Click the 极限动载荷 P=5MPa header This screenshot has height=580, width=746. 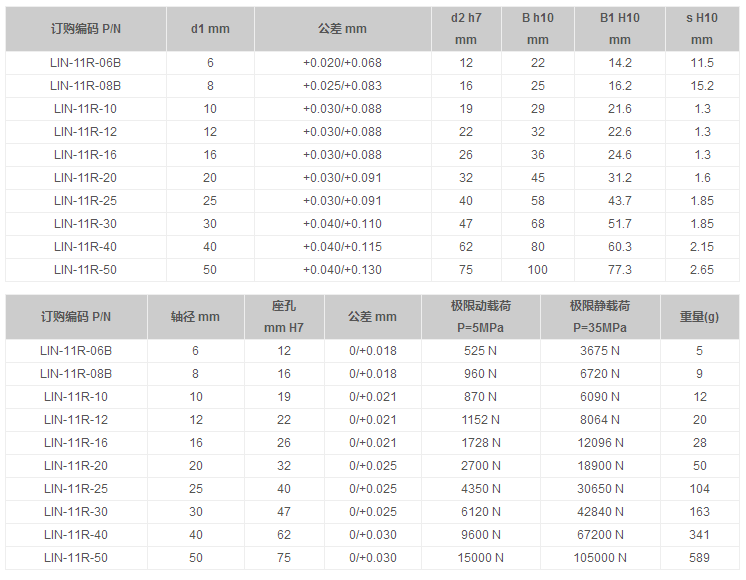point(480,317)
